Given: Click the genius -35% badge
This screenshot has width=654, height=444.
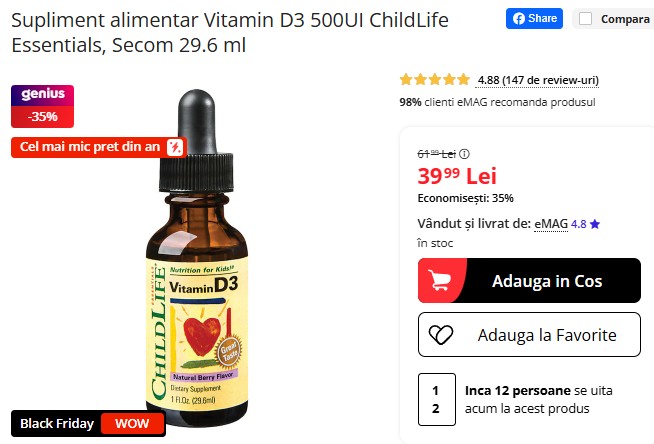Looking at the screenshot, I should click(43, 106).
